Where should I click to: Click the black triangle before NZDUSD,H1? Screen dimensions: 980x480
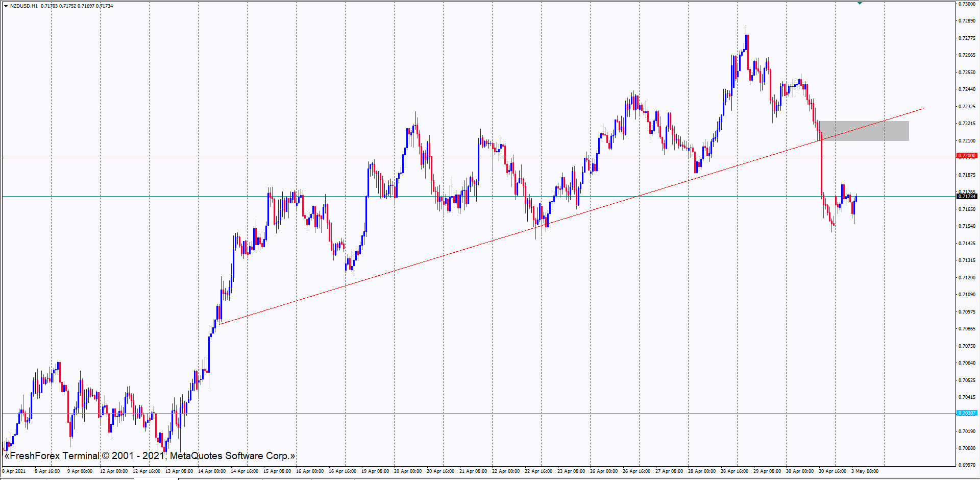(6, 6)
